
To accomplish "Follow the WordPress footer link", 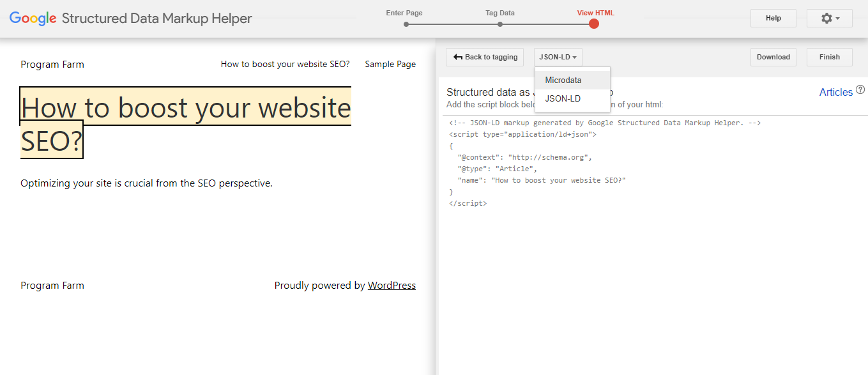I will (x=392, y=286).
